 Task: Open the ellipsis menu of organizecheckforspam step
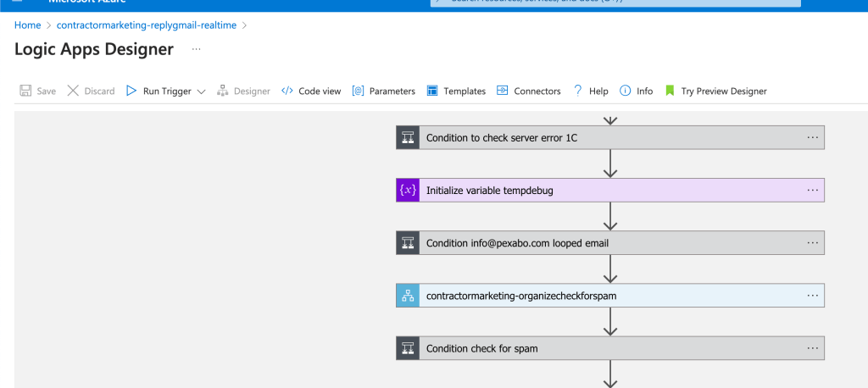(x=812, y=295)
